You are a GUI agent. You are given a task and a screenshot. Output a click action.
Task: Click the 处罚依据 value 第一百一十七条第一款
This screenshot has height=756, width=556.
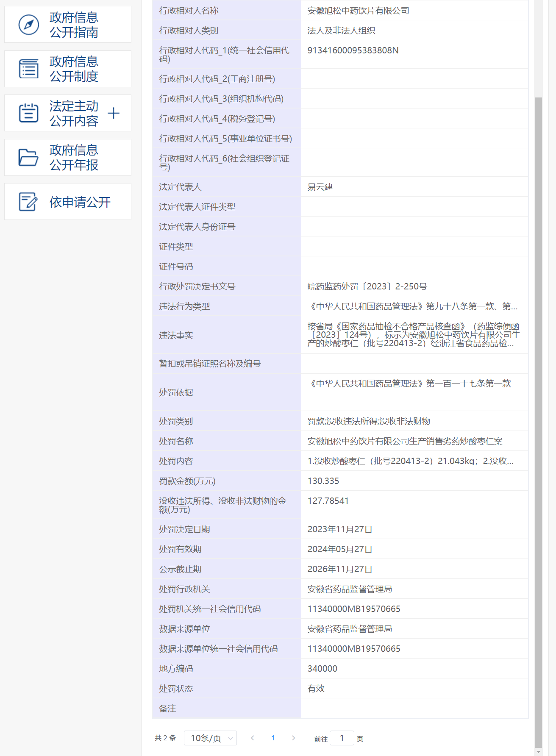coord(409,384)
